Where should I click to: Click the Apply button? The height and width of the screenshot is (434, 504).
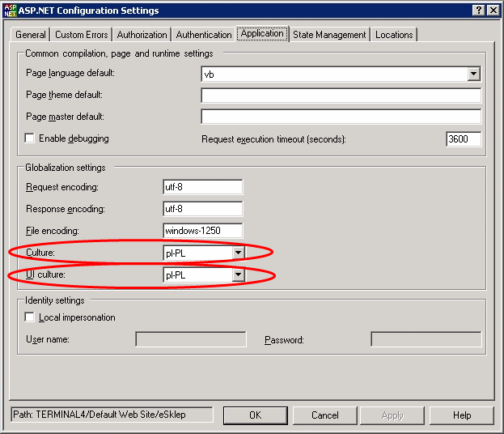[x=392, y=415]
